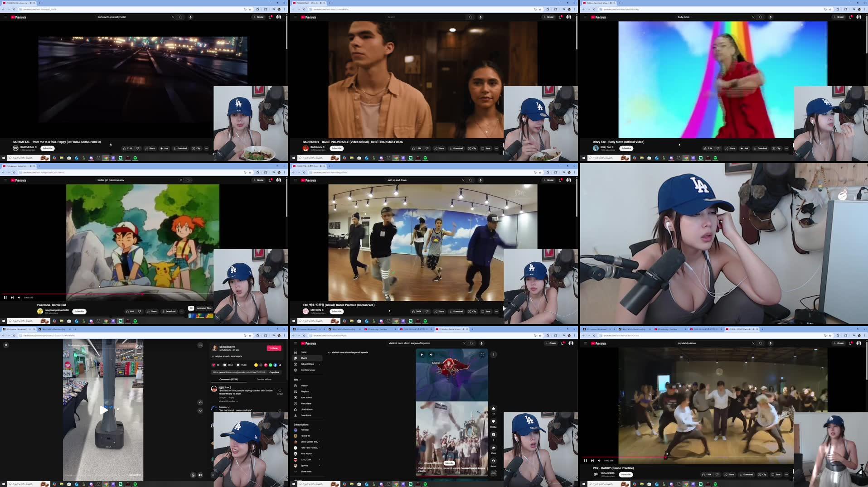Like the BABYMETAL from me to u video

click(x=127, y=148)
